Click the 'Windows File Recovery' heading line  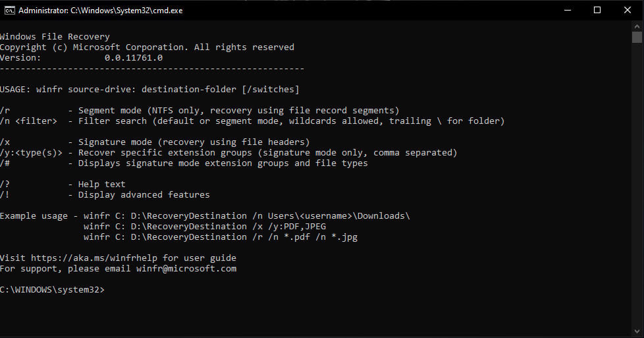(55, 37)
